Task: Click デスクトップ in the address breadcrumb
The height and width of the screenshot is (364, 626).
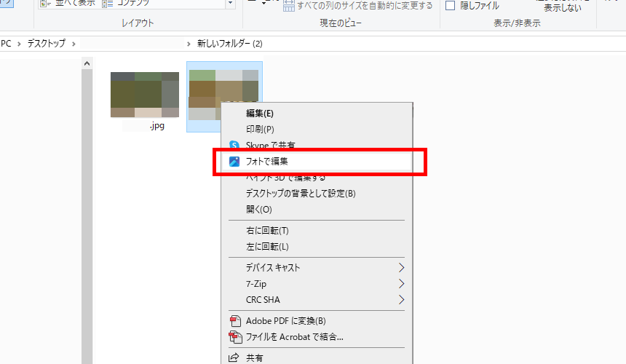Action: [46, 44]
